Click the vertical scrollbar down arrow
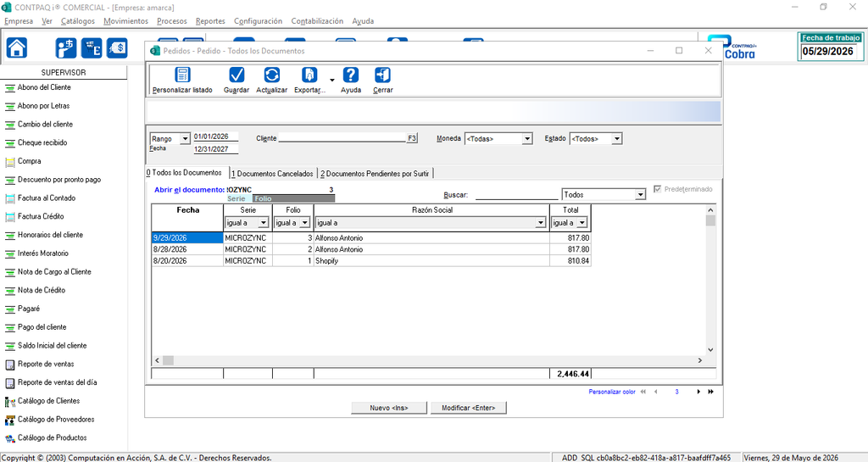868x462 pixels. (x=711, y=350)
